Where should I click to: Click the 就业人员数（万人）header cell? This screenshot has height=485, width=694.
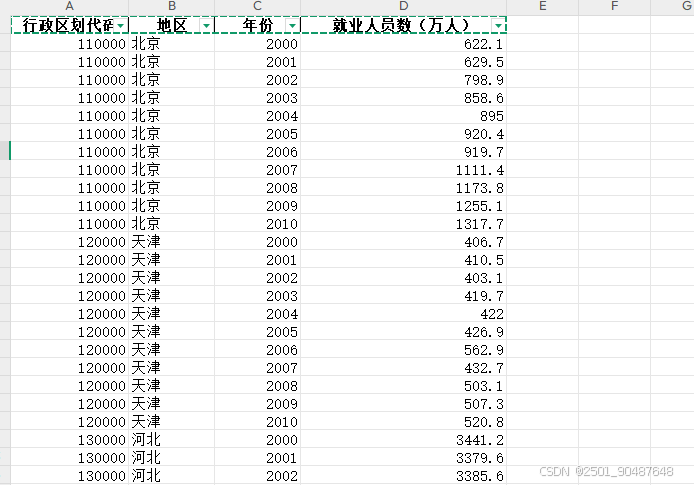(403, 25)
